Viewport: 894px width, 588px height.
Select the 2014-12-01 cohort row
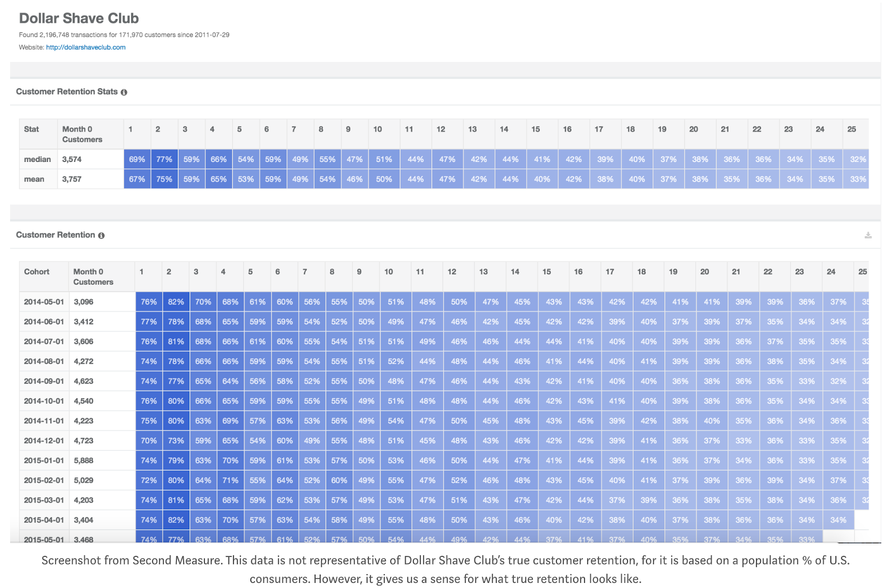click(x=444, y=441)
